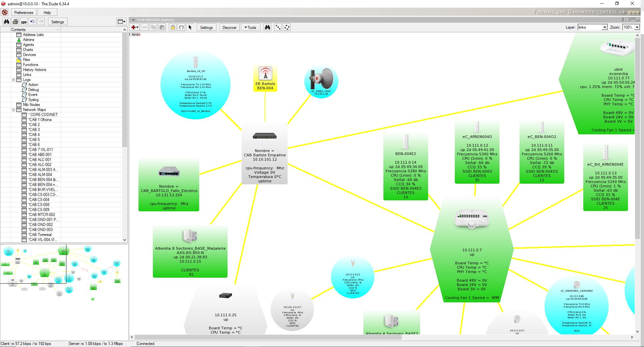Open the map title dropdown triangle
Screen dimensions: 644x347
pos(133,20)
